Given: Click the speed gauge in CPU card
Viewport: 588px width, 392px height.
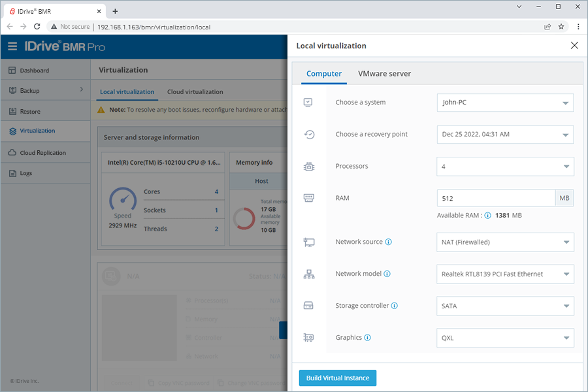Looking at the screenshot, I should pyautogui.click(x=123, y=199).
